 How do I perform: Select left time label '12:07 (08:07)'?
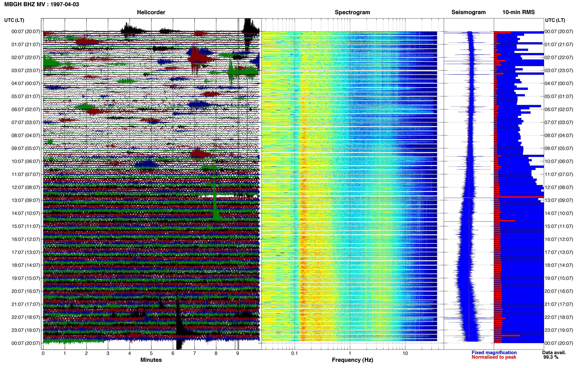[26, 187]
